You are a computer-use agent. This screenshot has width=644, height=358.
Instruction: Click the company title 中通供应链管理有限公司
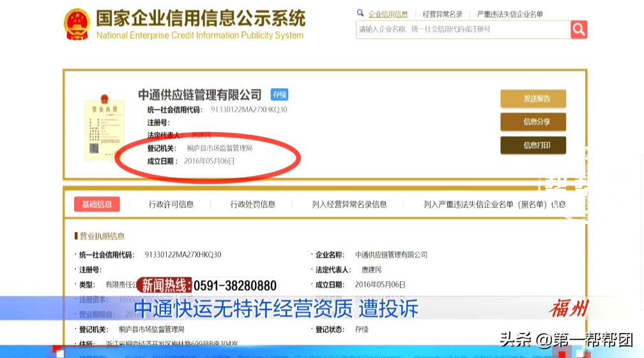[x=199, y=95]
